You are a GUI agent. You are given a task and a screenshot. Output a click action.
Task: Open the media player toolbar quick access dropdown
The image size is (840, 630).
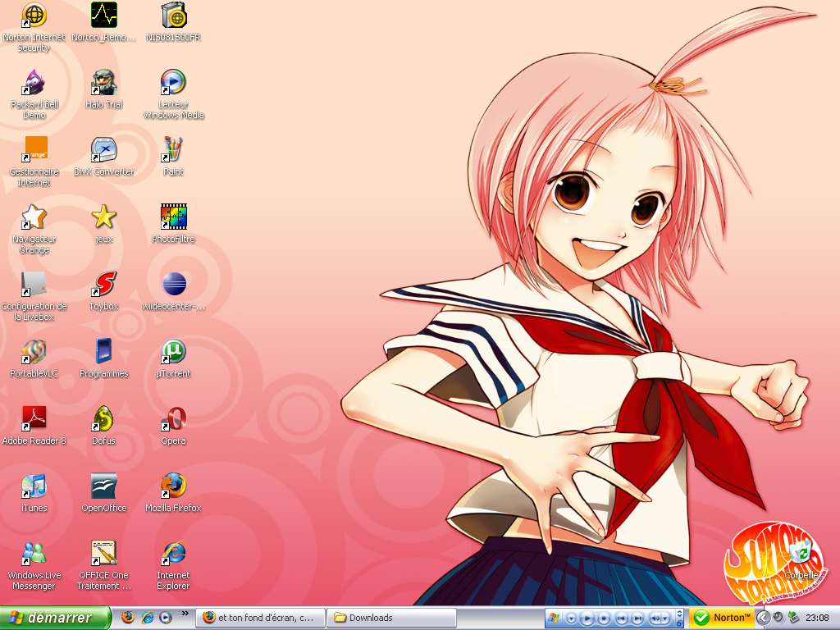(571, 619)
